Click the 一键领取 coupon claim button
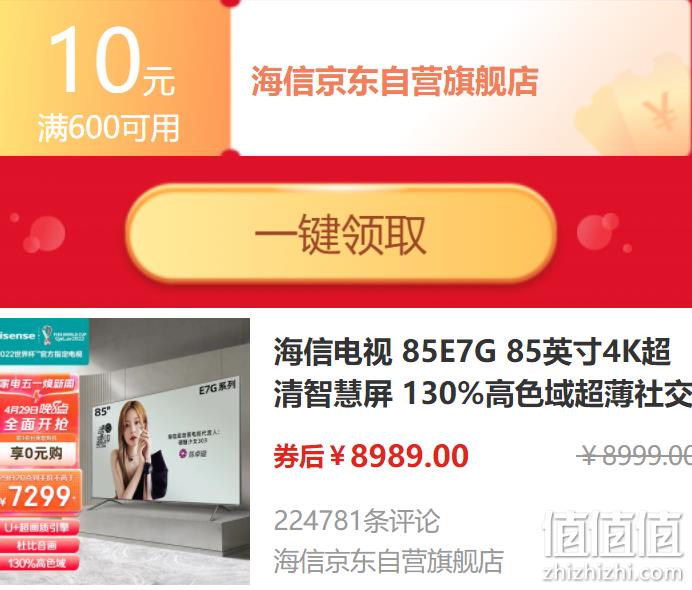This screenshot has width=692, height=590. [341, 233]
